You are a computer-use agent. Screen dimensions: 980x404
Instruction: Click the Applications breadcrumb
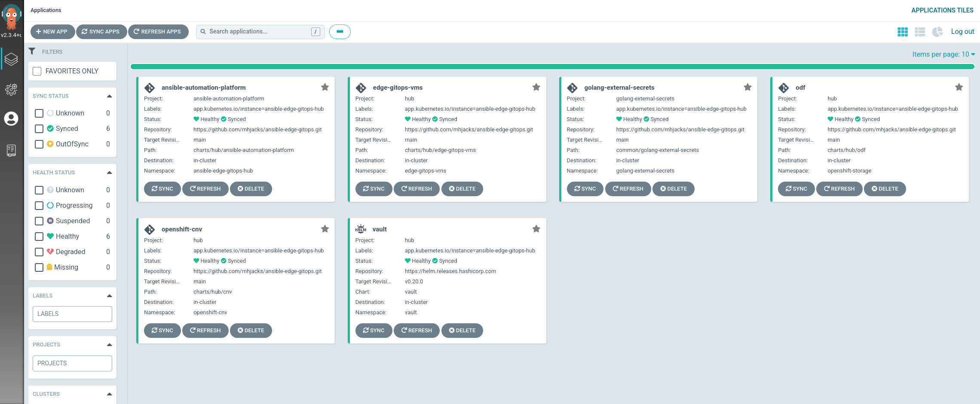pos(46,10)
